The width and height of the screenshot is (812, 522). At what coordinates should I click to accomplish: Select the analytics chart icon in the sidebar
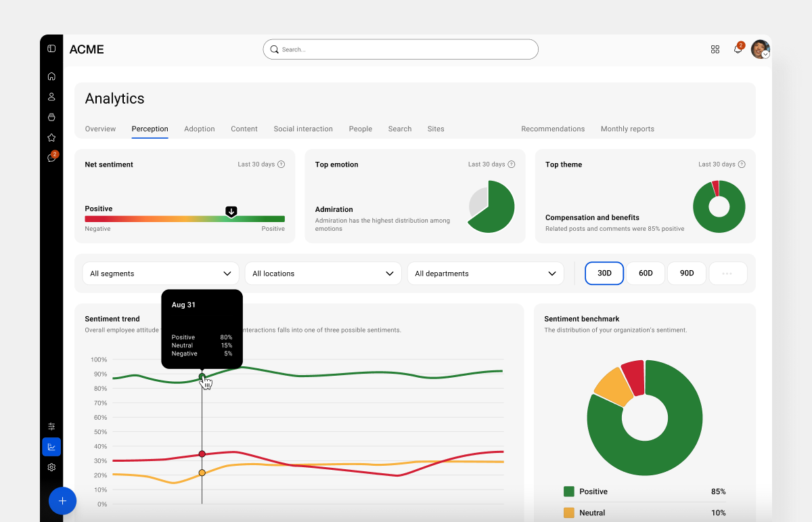[x=51, y=447]
